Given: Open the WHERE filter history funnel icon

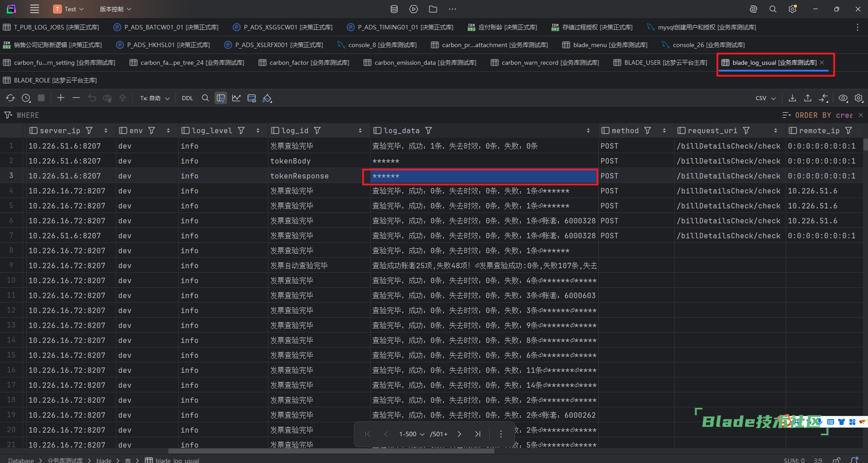Looking at the screenshot, I should coord(8,115).
